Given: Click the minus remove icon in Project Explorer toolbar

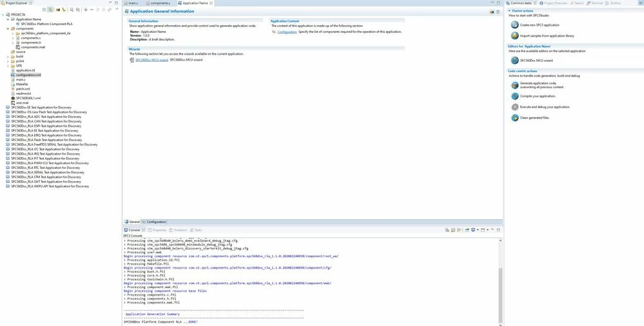Looking at the screenshot, I should click(x=92, y=10).
